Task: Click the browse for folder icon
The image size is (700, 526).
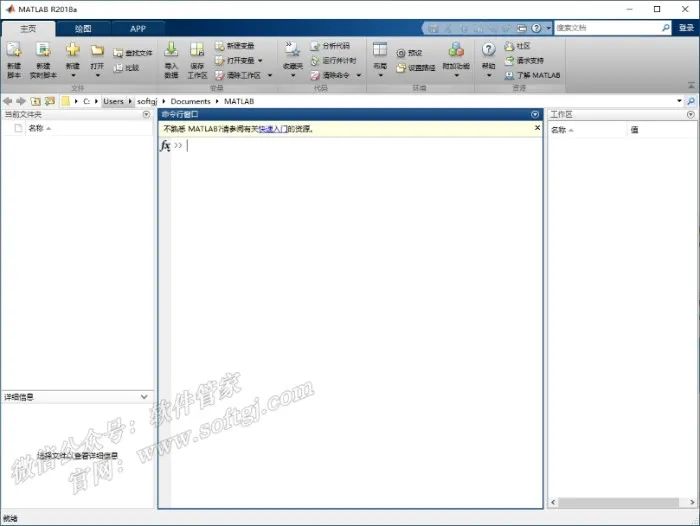Action: 50,101
